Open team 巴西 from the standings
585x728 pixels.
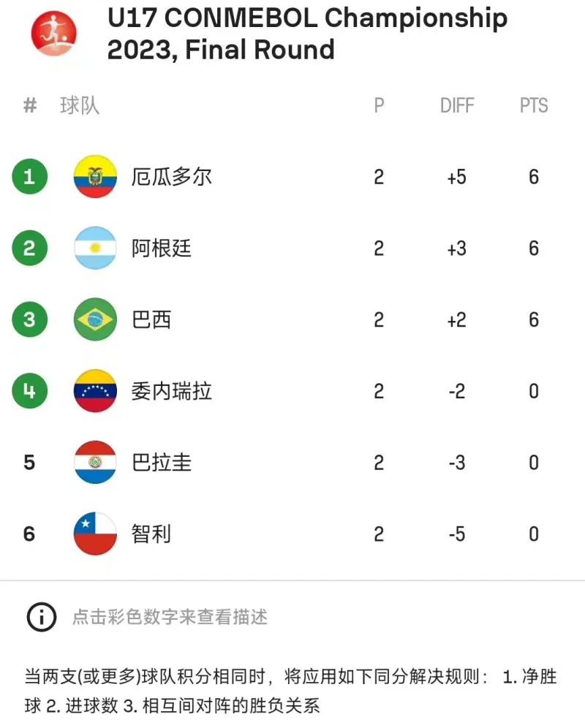(x=151, y=320)
